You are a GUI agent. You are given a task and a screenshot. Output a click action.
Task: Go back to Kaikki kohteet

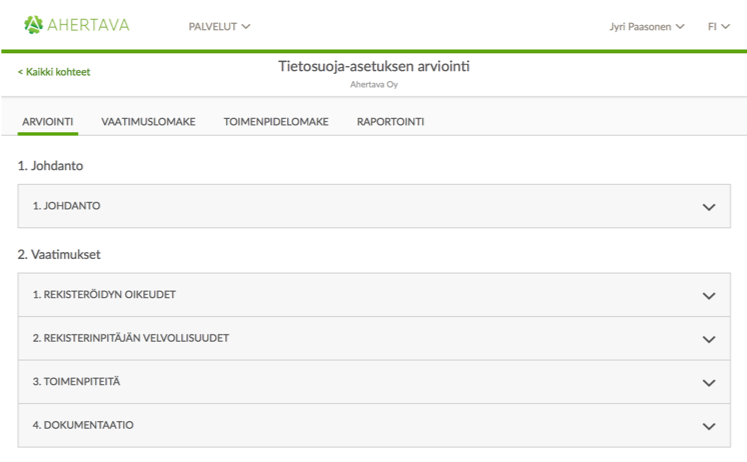coord(54,72)
